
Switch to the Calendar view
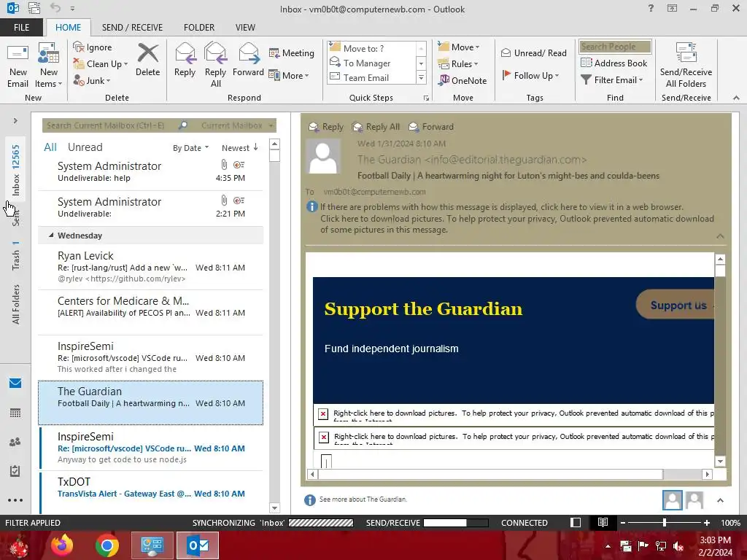[15, 413]
